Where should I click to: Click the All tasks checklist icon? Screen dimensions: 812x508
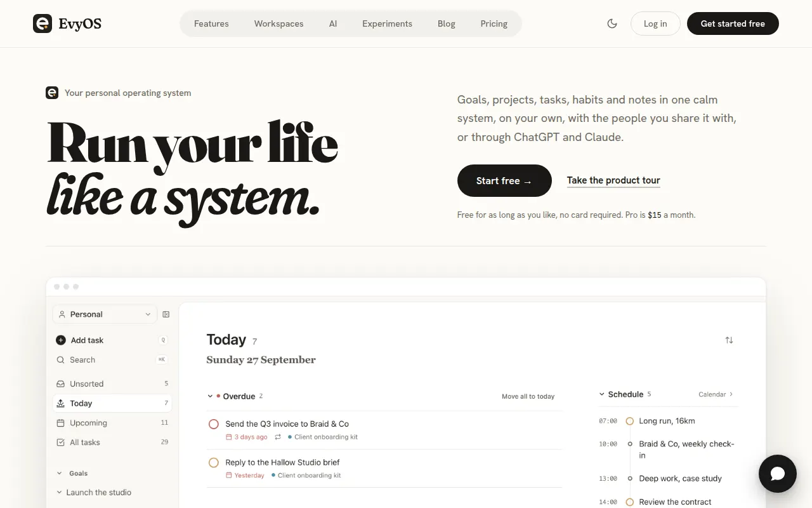coord(61,443)
